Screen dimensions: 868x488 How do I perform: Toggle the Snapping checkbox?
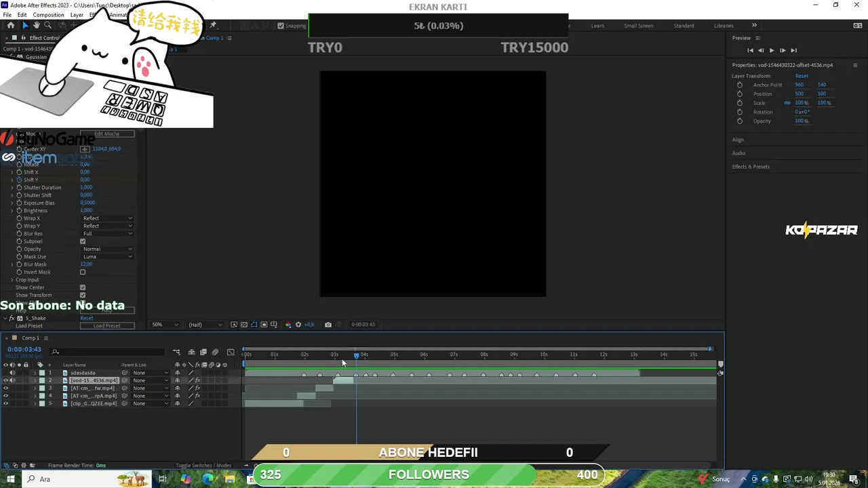tap(281, 26)
